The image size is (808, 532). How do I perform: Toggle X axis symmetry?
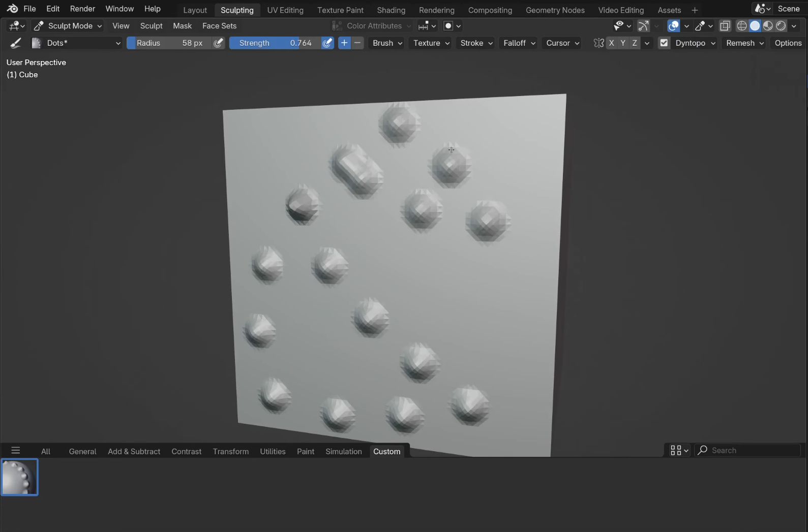pyautogui.click(x=612, y=43)
